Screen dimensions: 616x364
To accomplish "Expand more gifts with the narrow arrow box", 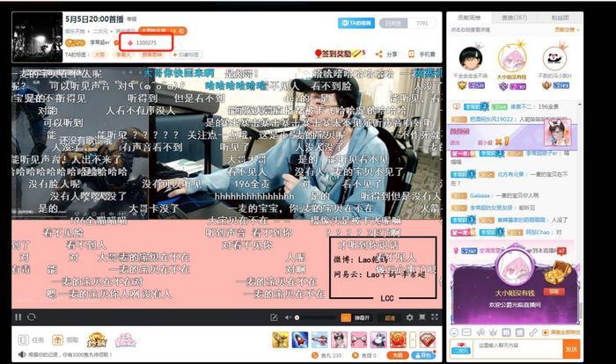I will point(413,339).
